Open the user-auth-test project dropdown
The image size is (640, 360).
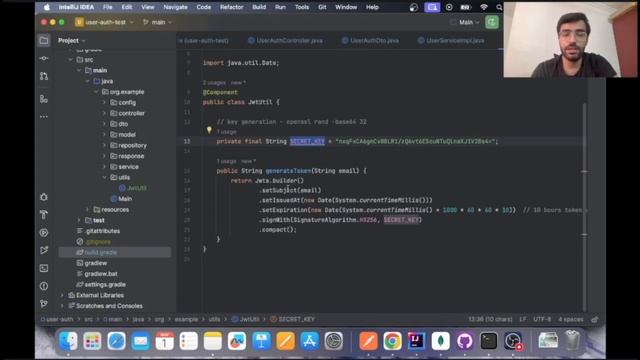[104, 22]
